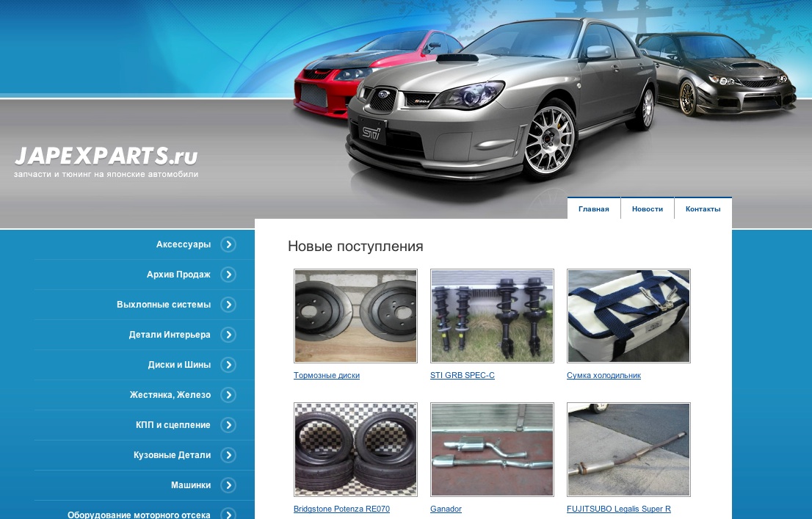Open Диски и Шины category
The width and height of the screenshot is (812, 519).
pos(179,365)
